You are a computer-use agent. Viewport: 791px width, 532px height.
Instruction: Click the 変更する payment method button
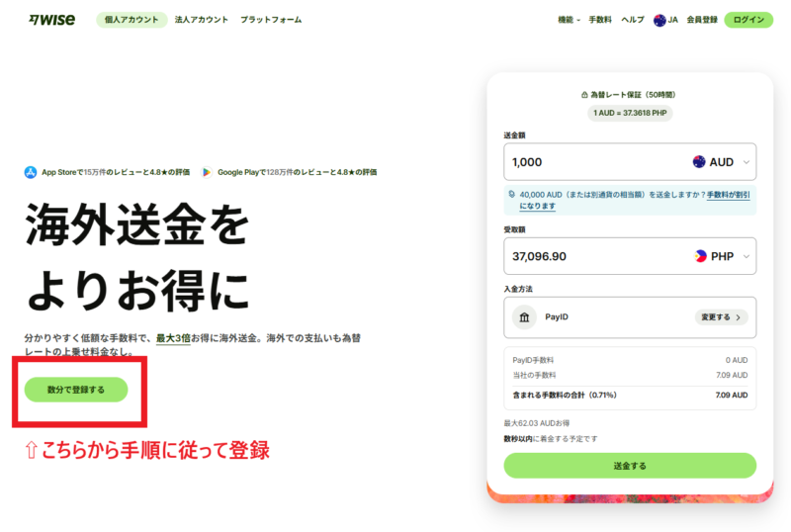tap(722, 317)
